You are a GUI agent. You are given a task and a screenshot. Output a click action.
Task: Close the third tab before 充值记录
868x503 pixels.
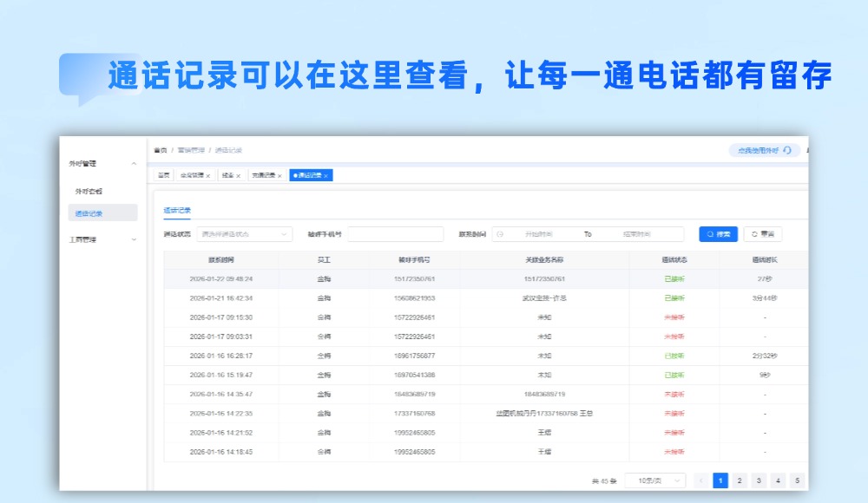(x=239, y=175)
